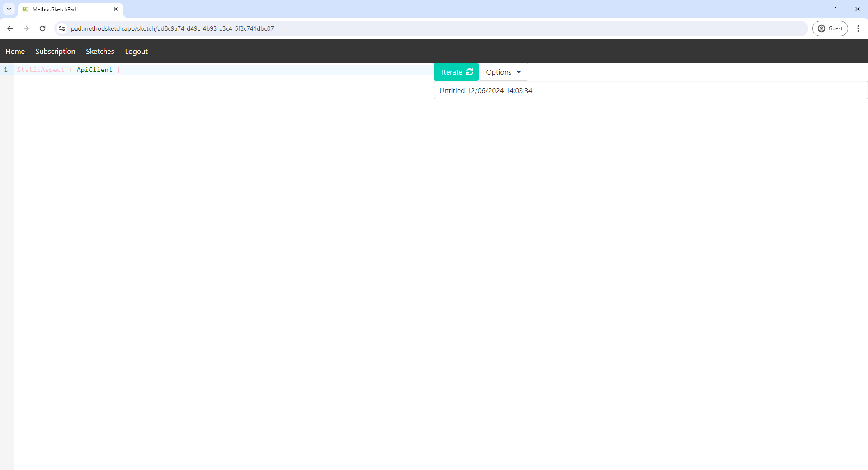Expand the tab search chevron
868x470 pixels.
coord(9,9)
